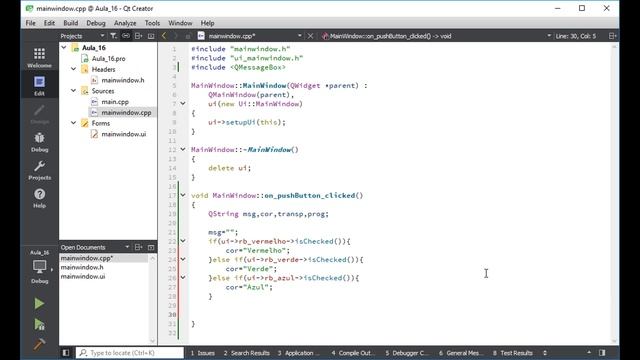Collapse the Sources folder
The width and height of the screenshot is (640, 360).
73,91
